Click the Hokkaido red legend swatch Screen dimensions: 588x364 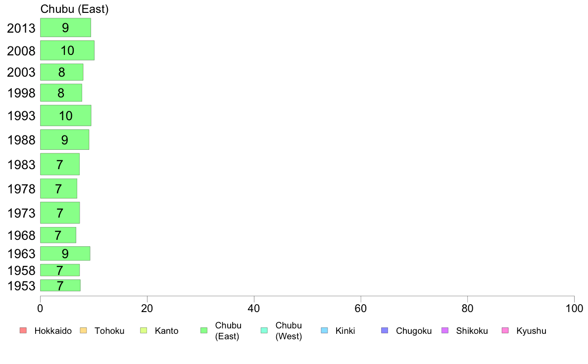23,330
